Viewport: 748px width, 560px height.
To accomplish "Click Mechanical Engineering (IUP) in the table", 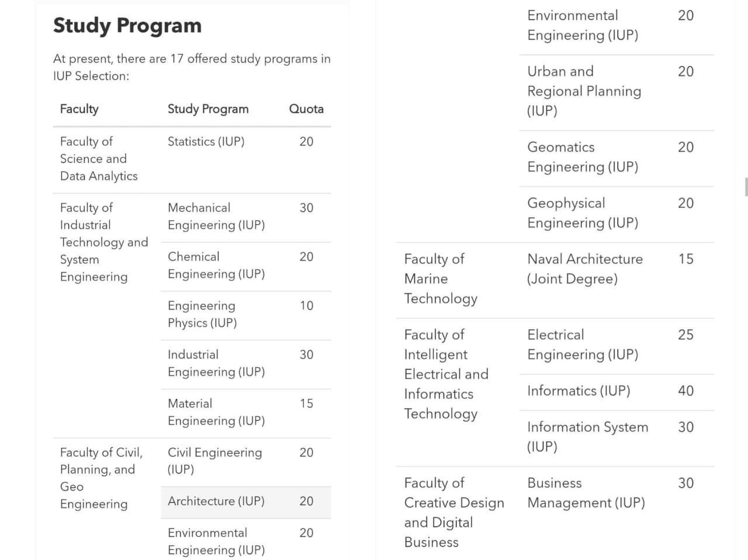I will pos(216,217).
